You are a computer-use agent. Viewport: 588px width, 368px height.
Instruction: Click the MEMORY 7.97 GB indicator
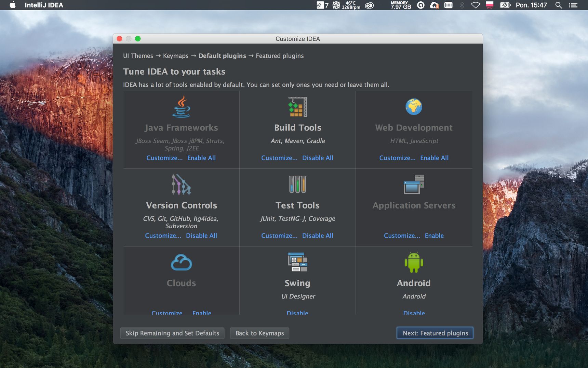(x=401, y=5)
